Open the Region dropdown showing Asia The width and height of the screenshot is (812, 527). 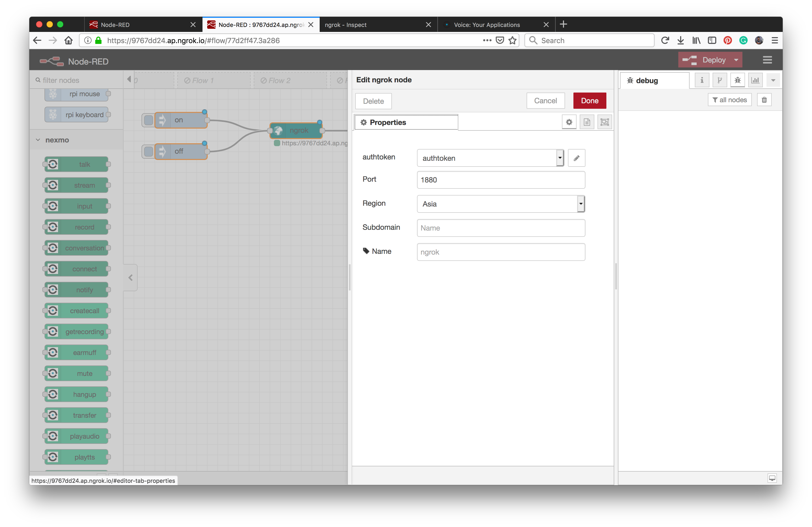(501, 204)
